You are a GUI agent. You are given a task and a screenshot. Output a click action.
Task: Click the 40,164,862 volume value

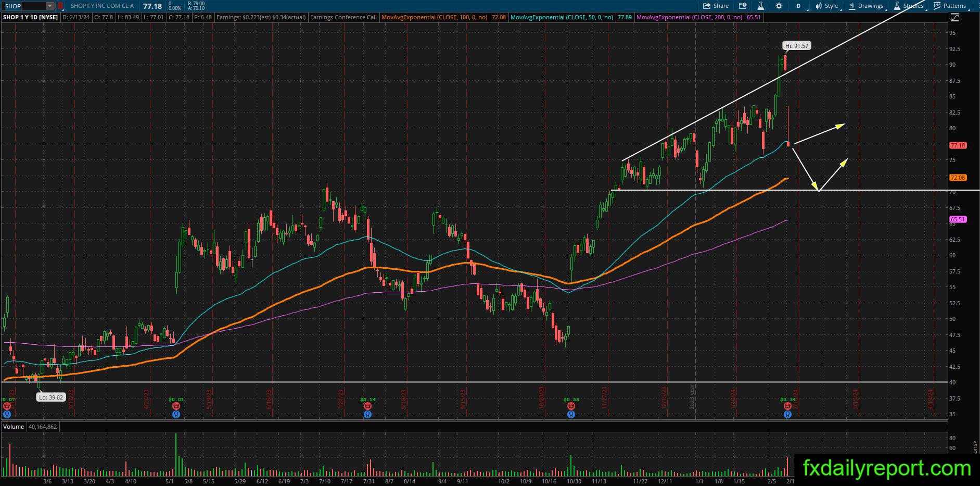click(42, 427)
